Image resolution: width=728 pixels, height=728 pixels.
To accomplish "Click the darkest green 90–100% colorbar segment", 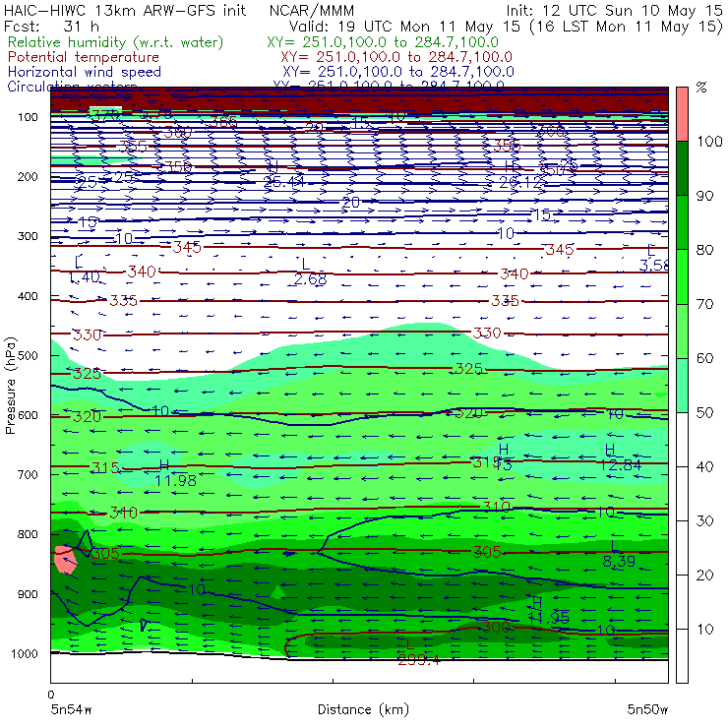I will 682,168.
